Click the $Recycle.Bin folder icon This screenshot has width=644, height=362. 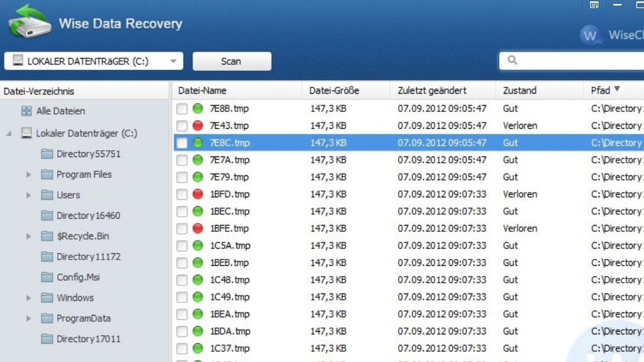coord(47,236)
